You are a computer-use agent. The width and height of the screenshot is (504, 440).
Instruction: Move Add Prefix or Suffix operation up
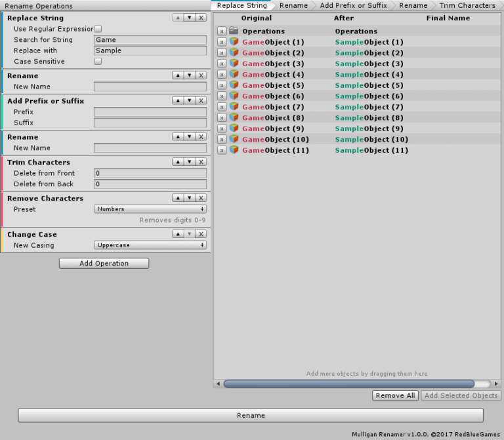click(177, 100)
